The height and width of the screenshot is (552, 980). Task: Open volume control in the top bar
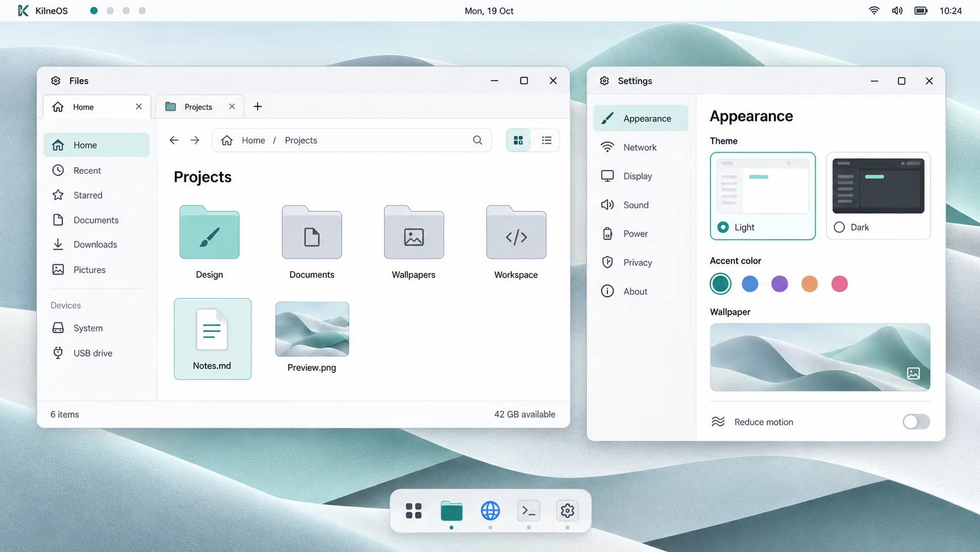897,11
